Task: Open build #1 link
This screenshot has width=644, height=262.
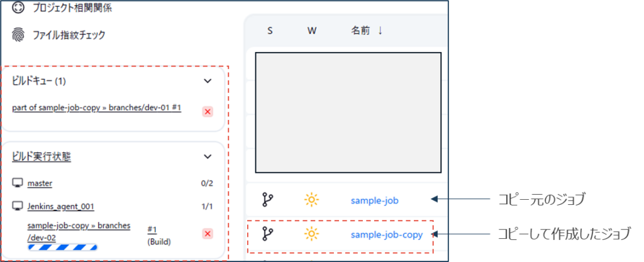Action: (153, 229)
